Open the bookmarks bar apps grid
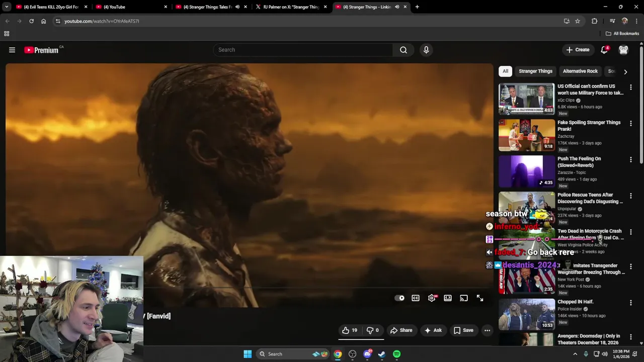Screen dimensions: 644x362 (7, 34)
